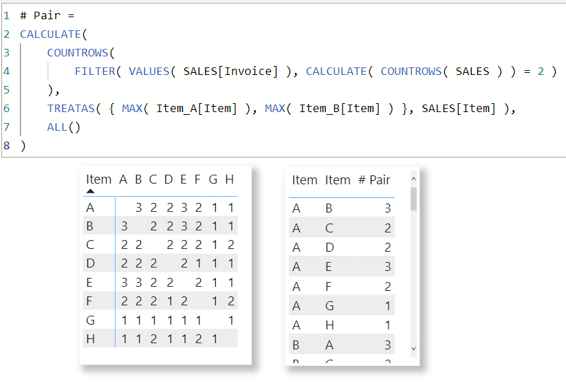Select matrix row header G

point(91,320)
